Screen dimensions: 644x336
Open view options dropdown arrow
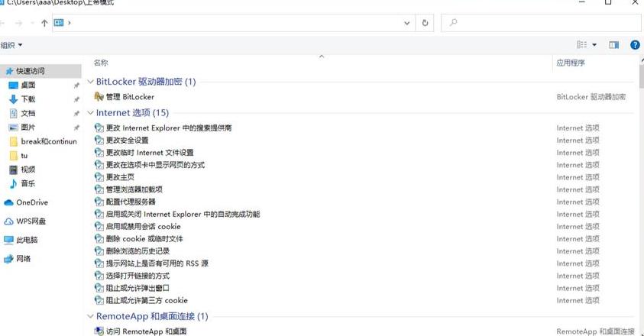pyautogui.click(x=594, y=45)
